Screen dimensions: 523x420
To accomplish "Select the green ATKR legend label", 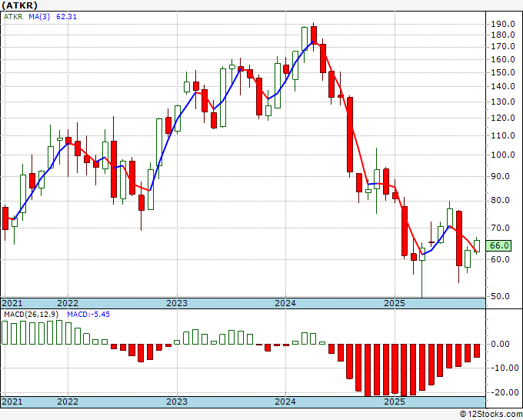I will tap(13, 16).
